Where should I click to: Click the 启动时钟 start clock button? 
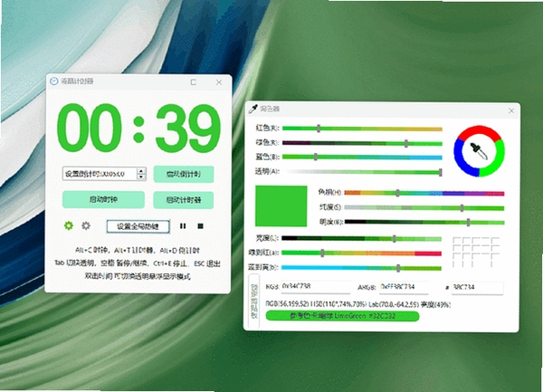click(103, 200)
